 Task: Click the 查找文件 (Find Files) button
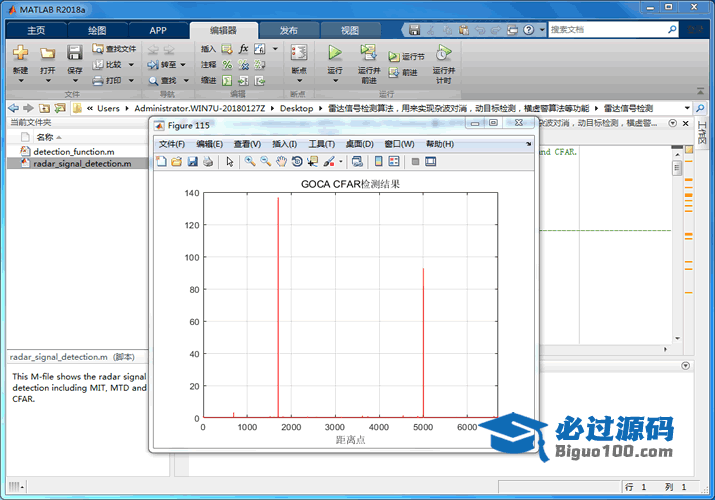coord(114,48)
